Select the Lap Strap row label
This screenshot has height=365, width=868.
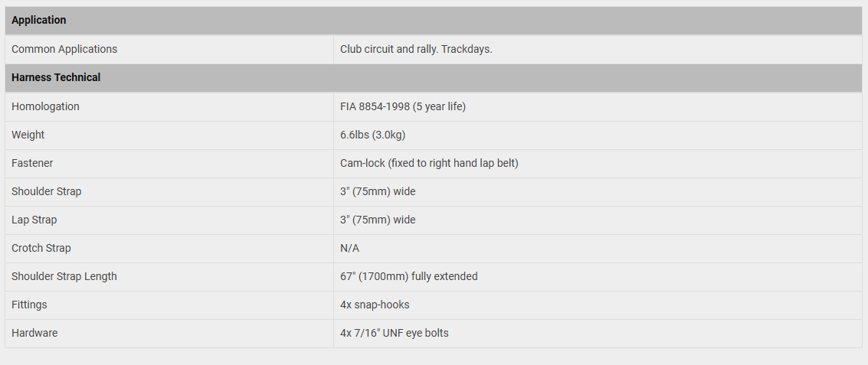pyautogui.click(x=34, y=220)
